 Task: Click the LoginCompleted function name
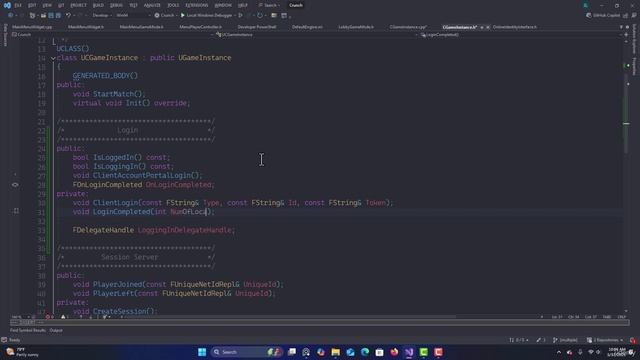point(122,212)
